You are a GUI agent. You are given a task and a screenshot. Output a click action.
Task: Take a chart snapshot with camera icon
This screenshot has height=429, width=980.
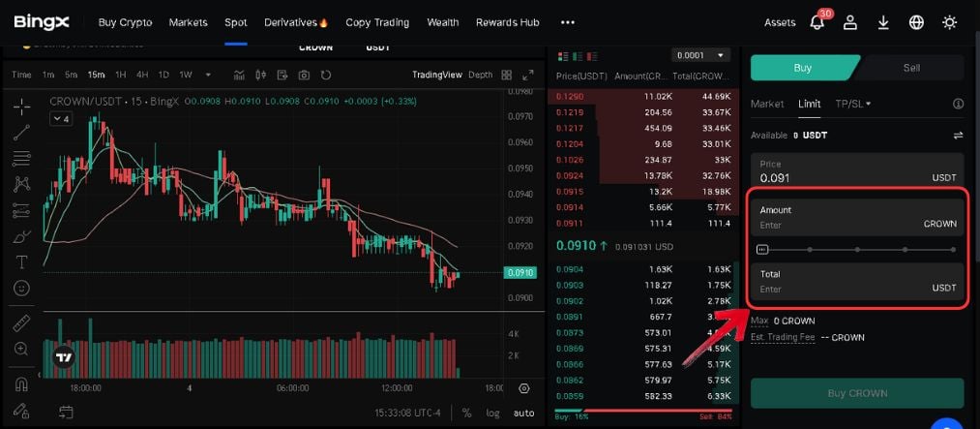pos(304,75)
